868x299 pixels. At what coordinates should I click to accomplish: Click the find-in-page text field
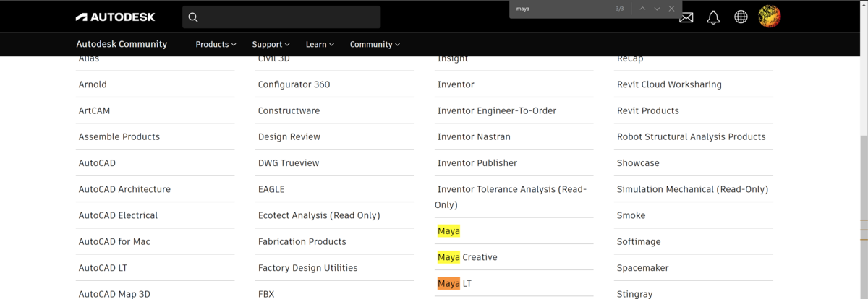click(x=557, y=9)
